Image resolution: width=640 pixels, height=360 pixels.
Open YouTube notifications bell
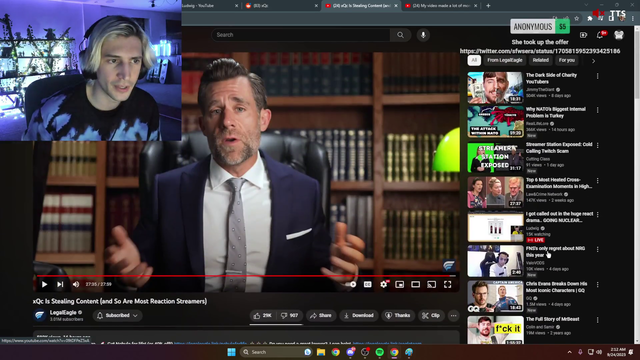[600, 35]
